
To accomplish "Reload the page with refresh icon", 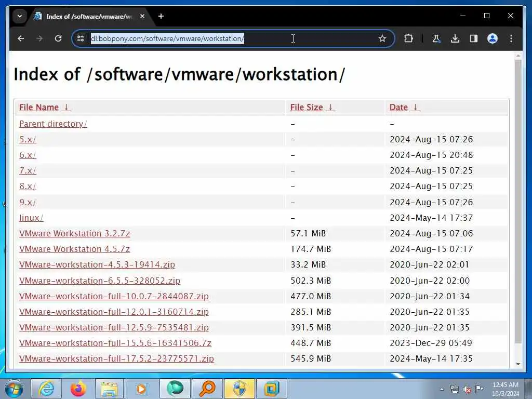I will point(58,38).
